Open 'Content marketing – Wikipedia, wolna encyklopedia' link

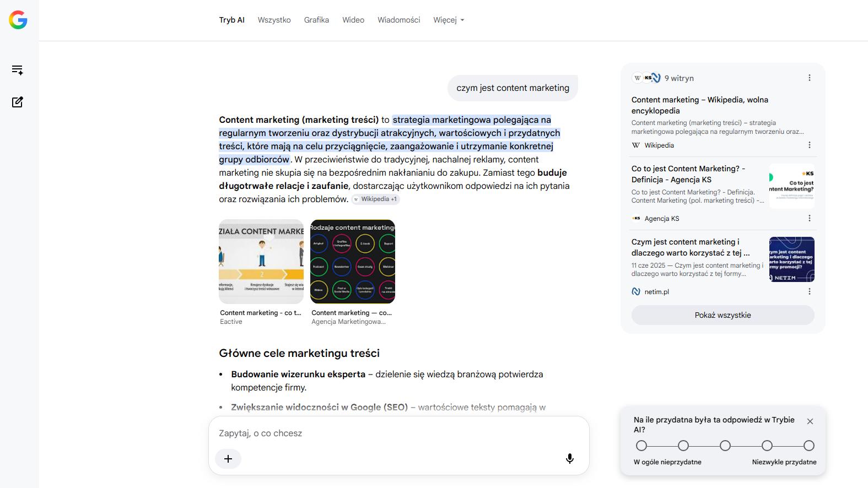pyautogui.click(x=700, y=105)
